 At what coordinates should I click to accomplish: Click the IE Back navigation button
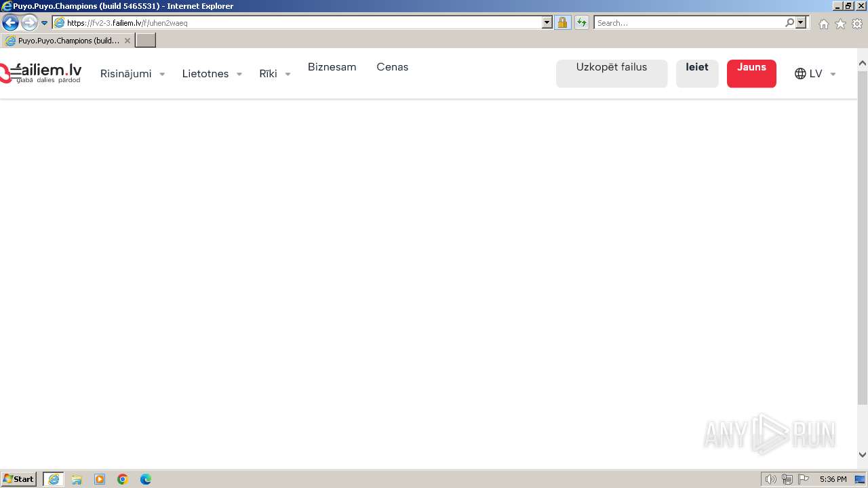click(10, 22)
